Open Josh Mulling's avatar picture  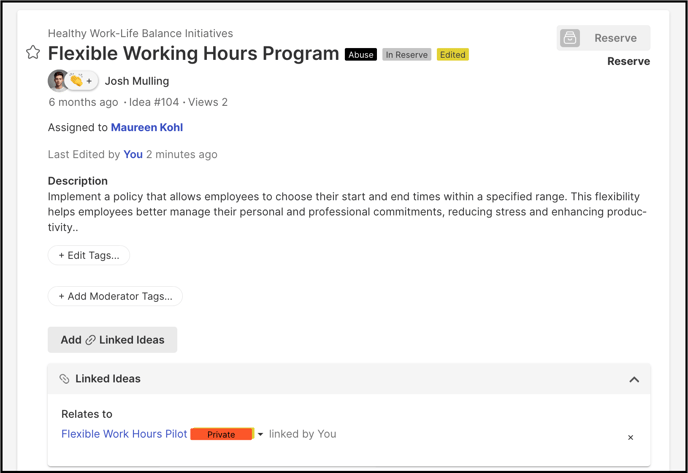57,80
